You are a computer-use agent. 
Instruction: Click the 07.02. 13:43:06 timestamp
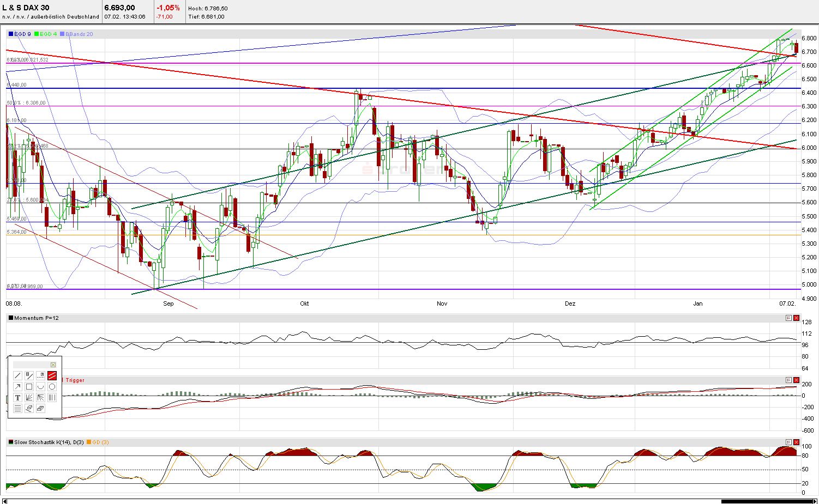(125, 16)
